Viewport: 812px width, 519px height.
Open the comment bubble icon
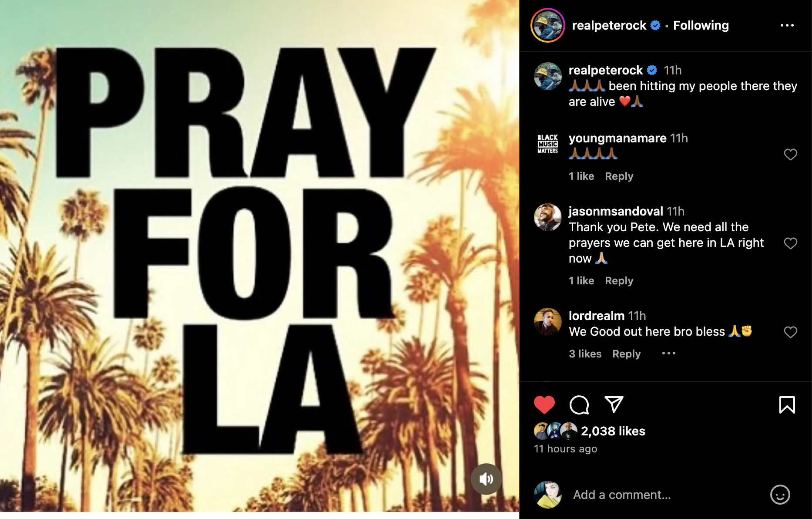point(579,405)
